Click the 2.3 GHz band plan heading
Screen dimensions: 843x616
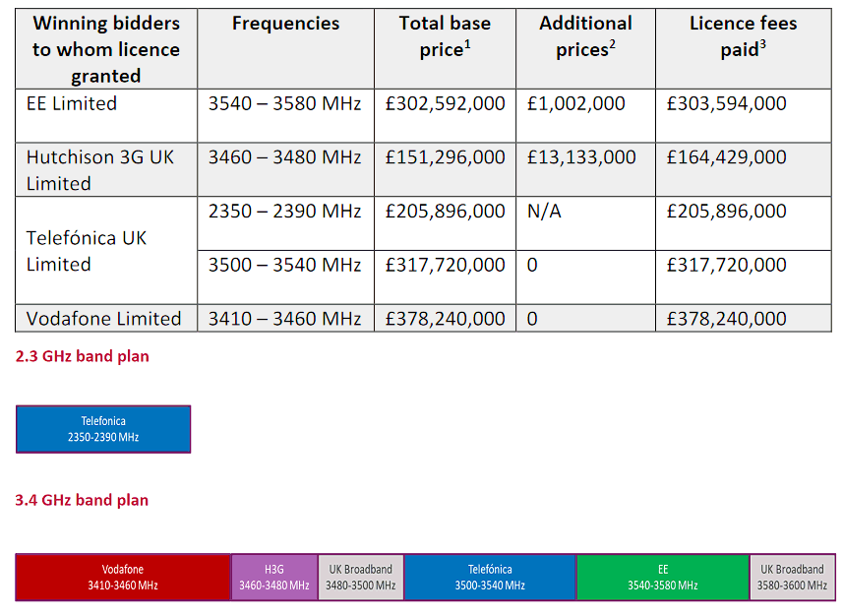click(83, 357)
